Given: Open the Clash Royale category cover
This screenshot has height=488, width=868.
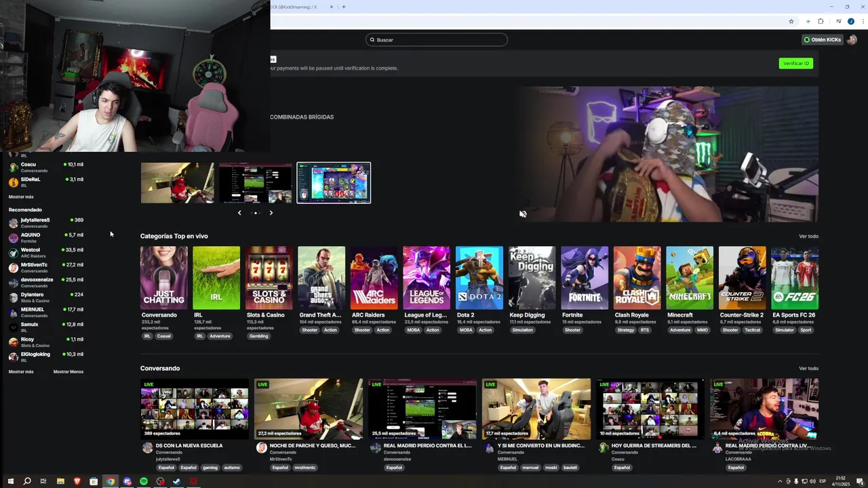Looking at the screenshot, I should (x=637, y=278).
